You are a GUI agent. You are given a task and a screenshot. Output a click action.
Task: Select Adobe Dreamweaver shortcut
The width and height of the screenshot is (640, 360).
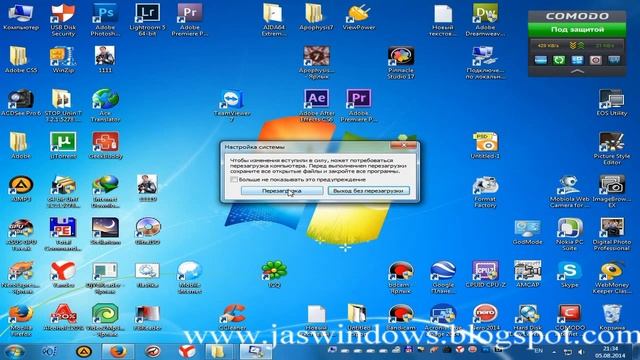[x=485, y=20]
